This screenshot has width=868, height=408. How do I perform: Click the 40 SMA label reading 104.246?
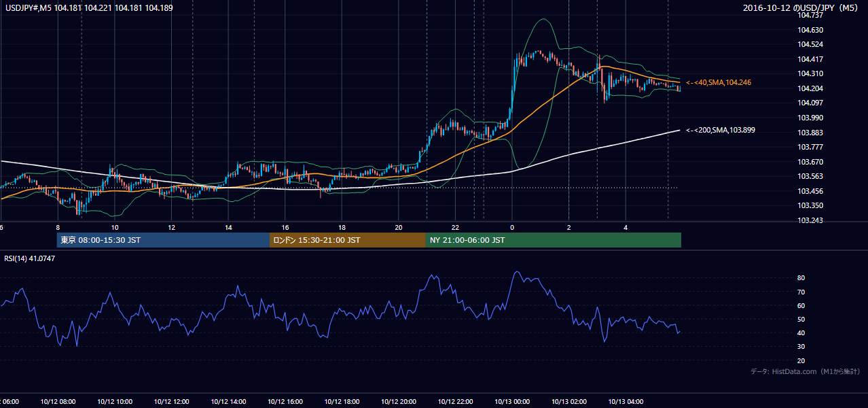click(x=718, y=82)
